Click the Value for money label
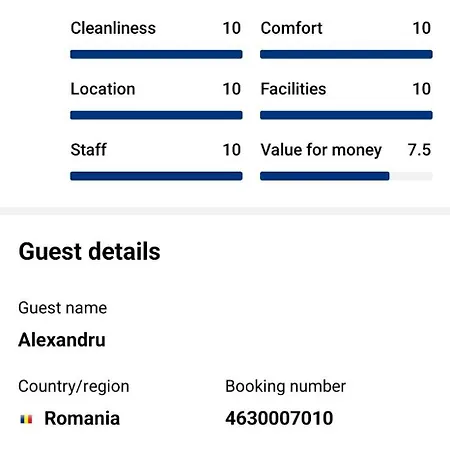This screenshot has width=450, height=450. 321,150
